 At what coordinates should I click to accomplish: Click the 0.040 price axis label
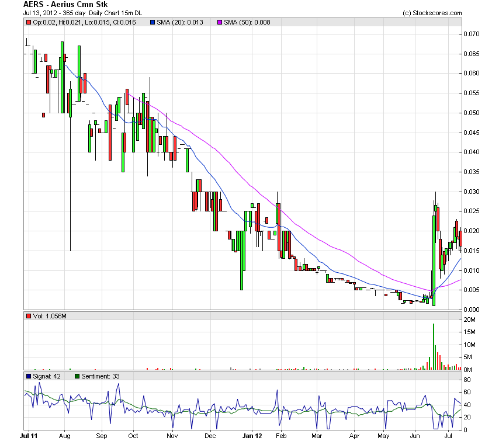pos(472,152)
